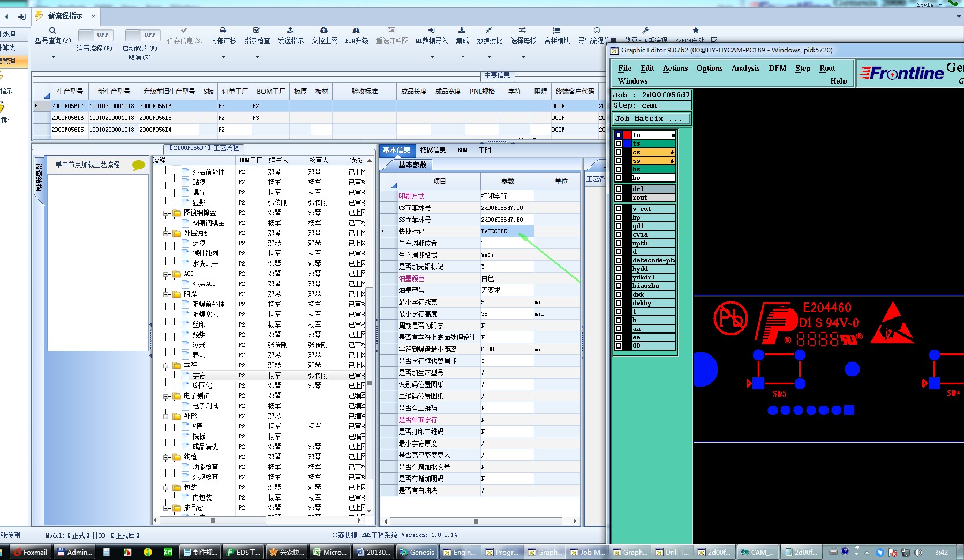
Task: Collapse the 阻焊 tree folder
Action: click(167, 294)
